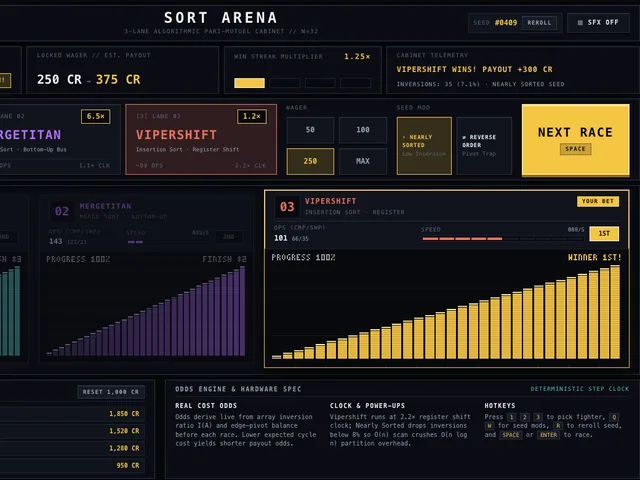Start the NEXT RACE
This screenshot has height=480, width=640.
click(575, 140)
